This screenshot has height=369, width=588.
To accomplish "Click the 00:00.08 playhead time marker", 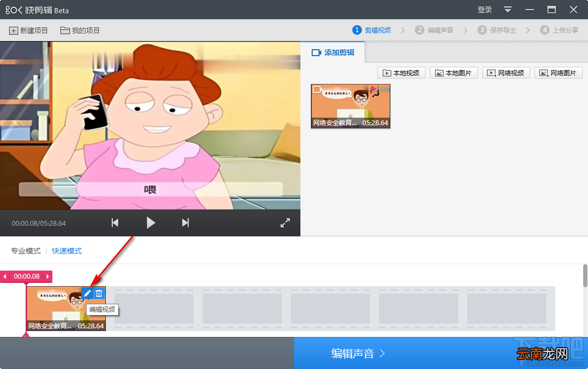I will coord(26,276).
